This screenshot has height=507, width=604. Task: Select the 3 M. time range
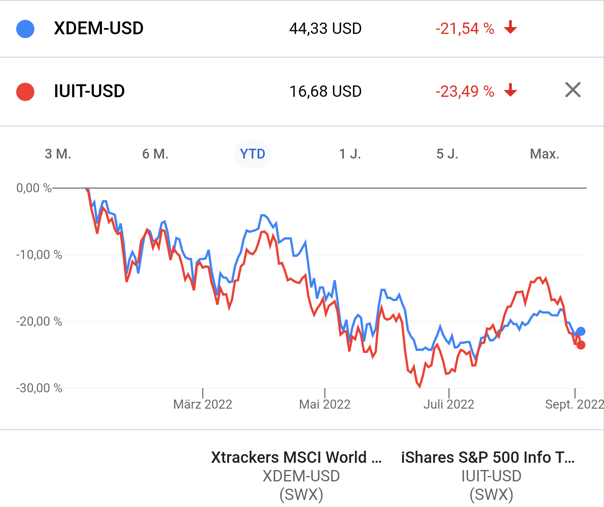[58, 154]
